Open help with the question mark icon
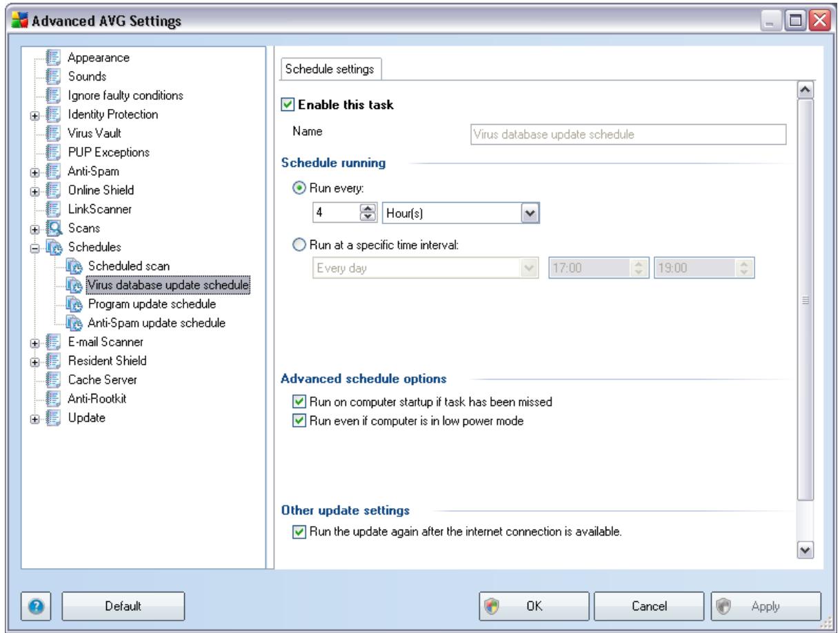840x633 pixels. tap(35, 607)
